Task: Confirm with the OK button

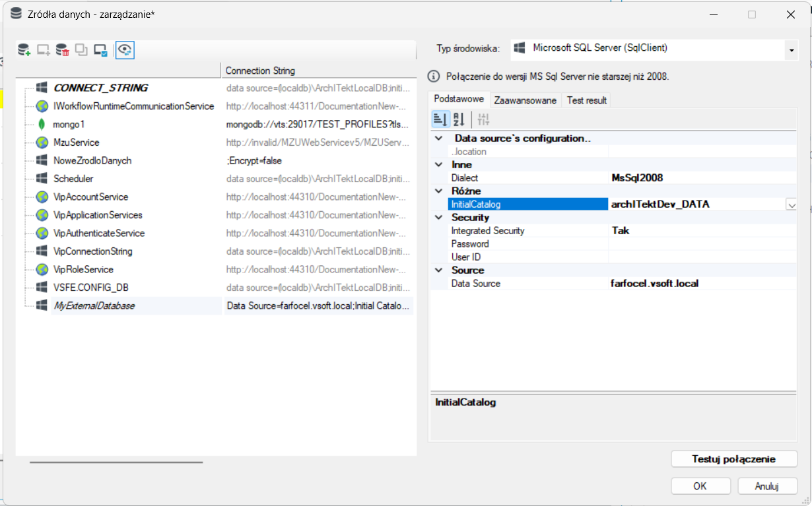Action: (x=700, y=486)
